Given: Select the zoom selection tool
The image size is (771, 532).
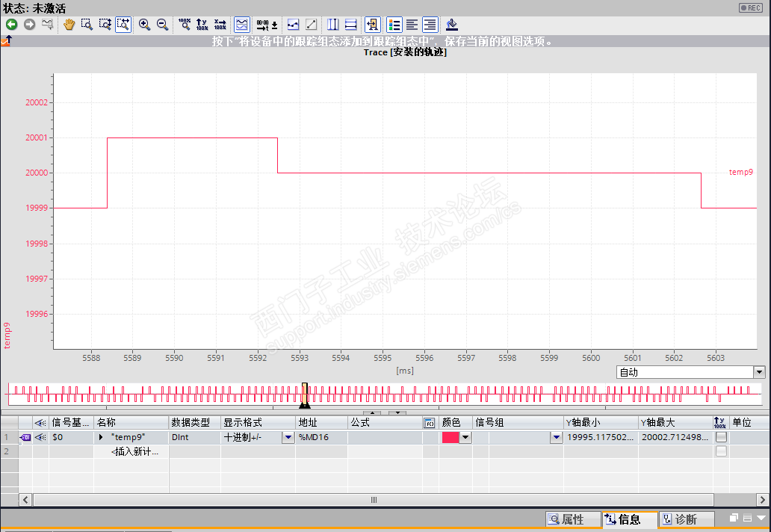Looking at the screenshot, I should pos(87,24).
